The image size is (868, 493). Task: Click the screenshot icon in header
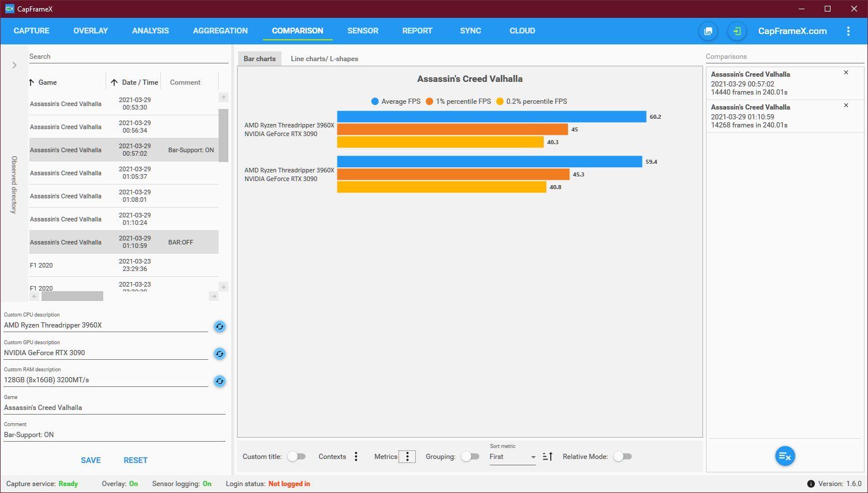708,31
